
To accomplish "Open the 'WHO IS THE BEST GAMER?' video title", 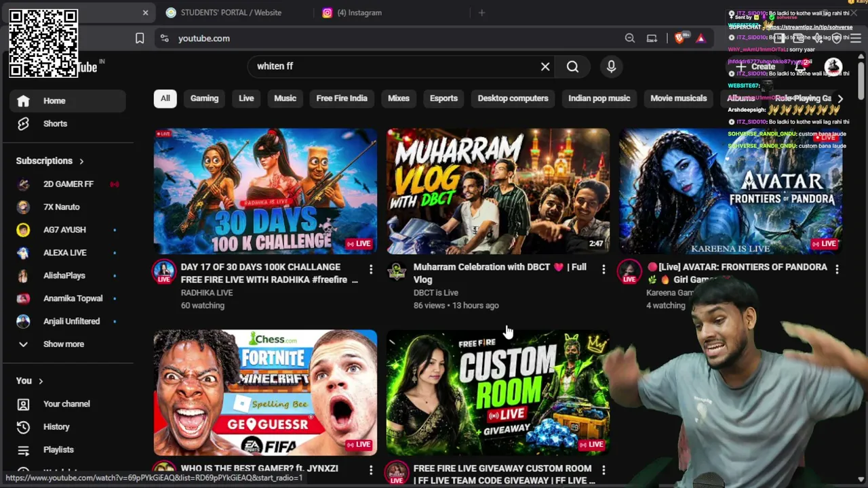I will 259,468.
